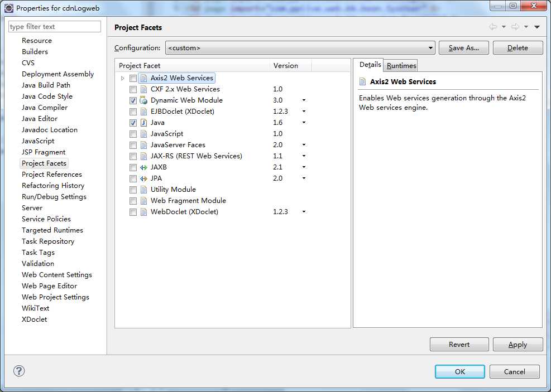Image resolution: width=551 pixels, height=392 pixels.
Task: Uncheck the Dynamic Web Module checkbox
Action: tap(133, 101)
